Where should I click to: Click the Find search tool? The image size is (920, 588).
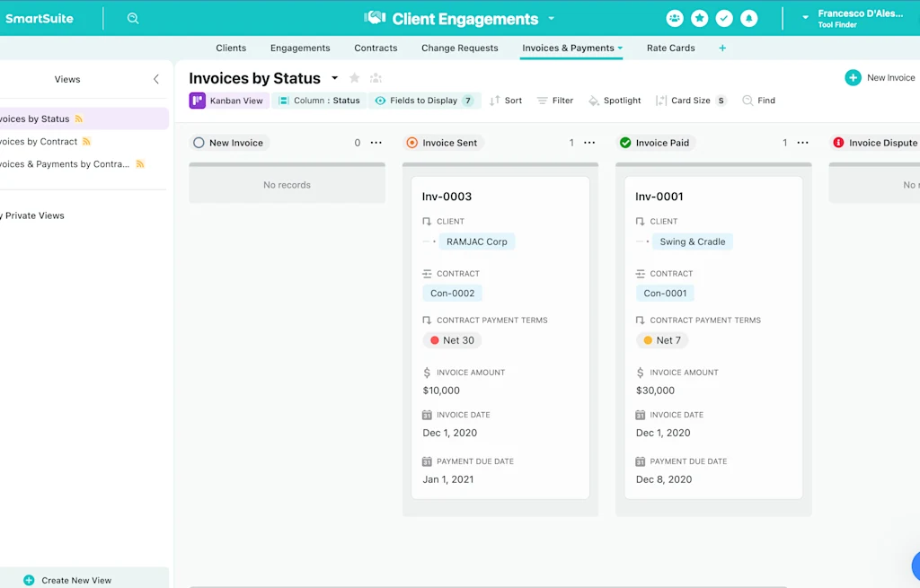click(758, 101)
